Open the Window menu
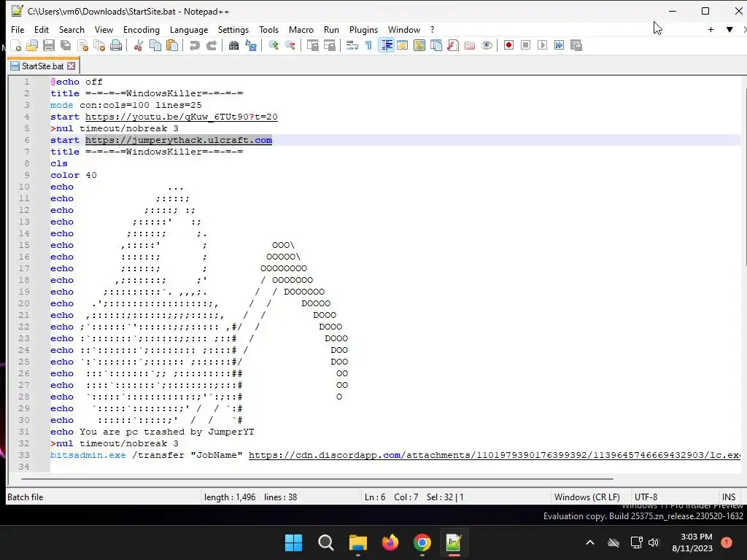 [404, 29]
